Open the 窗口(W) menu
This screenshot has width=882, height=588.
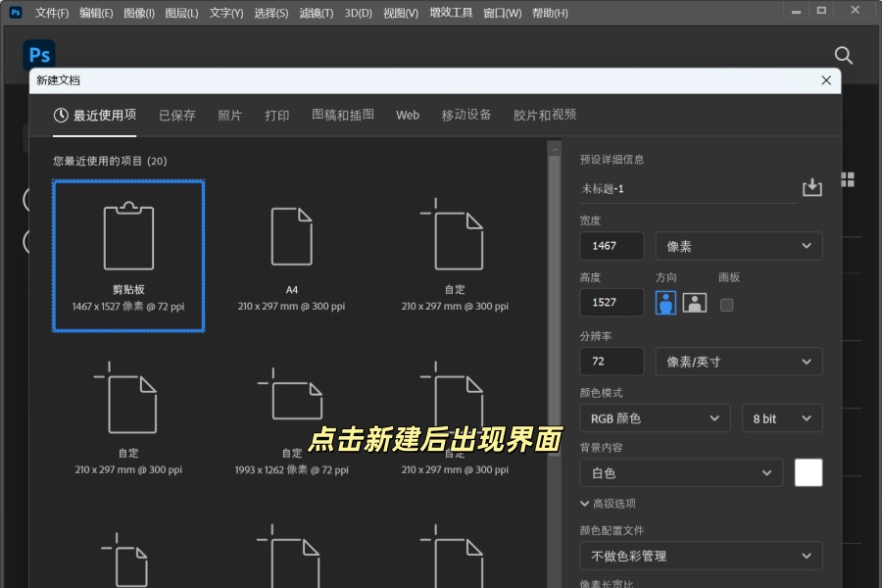pyautogui.click(x=503, y=13)
